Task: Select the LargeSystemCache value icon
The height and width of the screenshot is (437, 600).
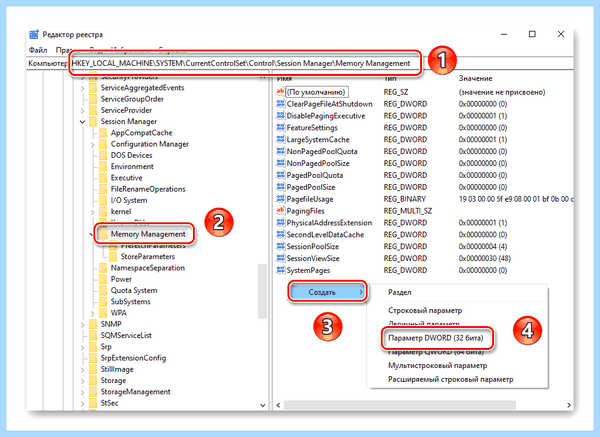Action: tap(280, 139)
